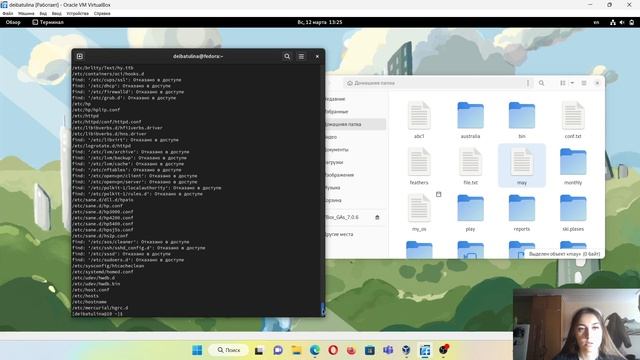Viewport: 640px width, 360px height.
Task: Open Microsoft Store on the taskbar
Action: [370, 350]
